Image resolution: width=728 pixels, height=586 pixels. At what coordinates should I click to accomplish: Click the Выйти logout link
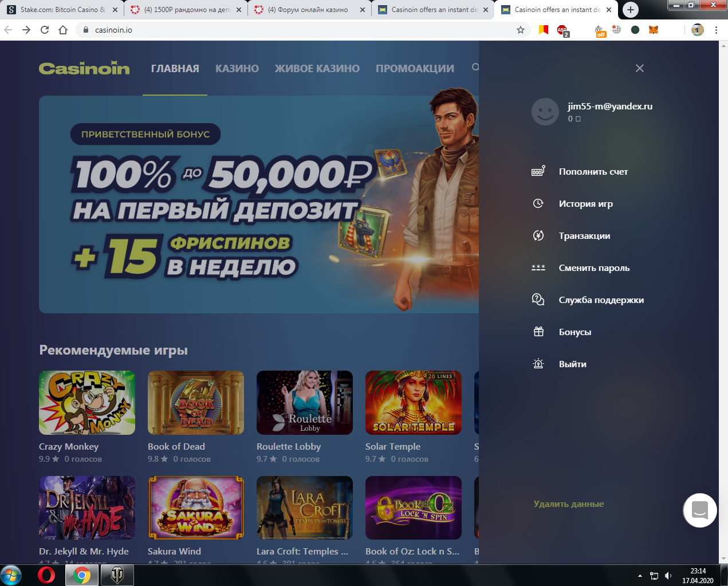(x=573, y=364)
